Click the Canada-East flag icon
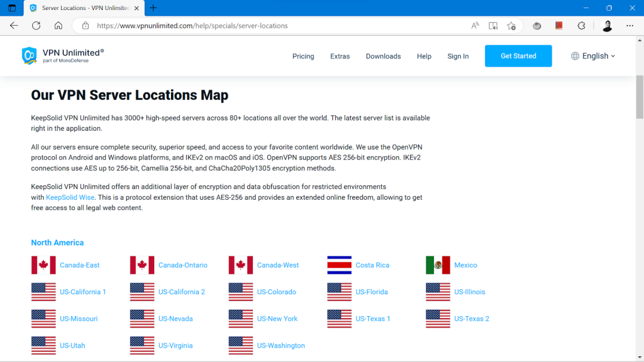 (43, 265)
